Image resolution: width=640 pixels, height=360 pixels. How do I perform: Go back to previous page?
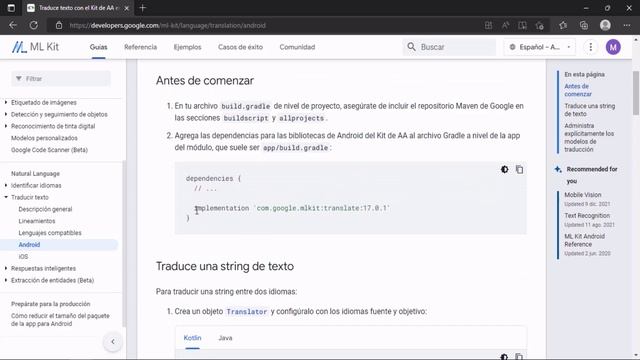(13, 25)
